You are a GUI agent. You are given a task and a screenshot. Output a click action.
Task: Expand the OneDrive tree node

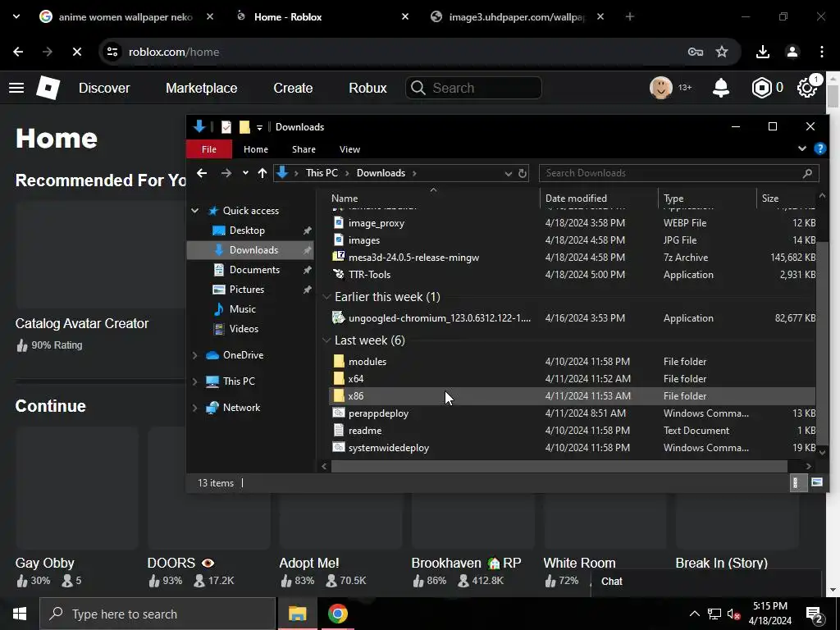195,355
